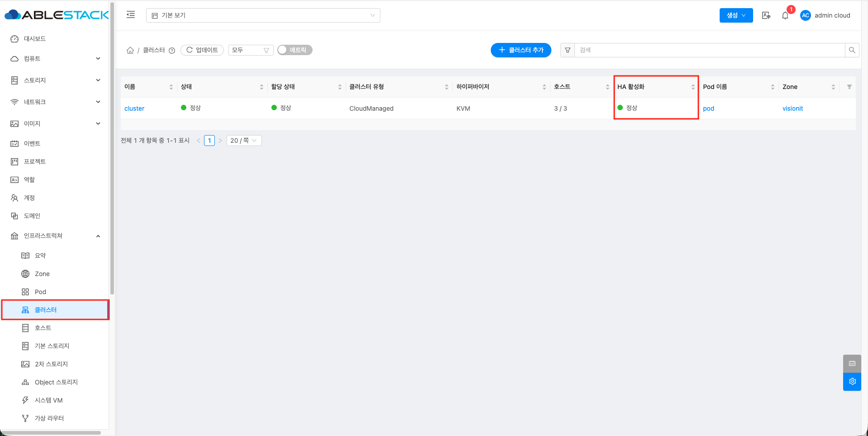Image resolution: width=868 pixels, height=436 pixels.
Task: Click the language translate icon
Action: [766, 15]
